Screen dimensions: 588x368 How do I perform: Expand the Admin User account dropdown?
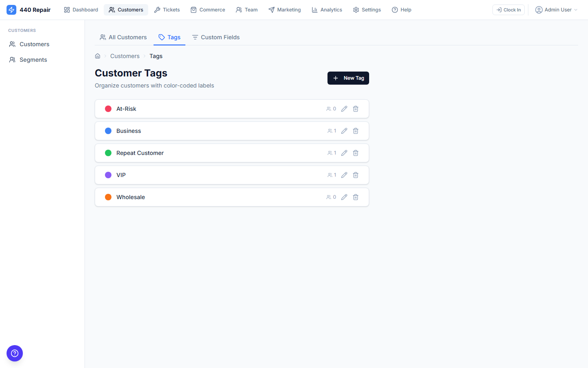coord(556,9)
